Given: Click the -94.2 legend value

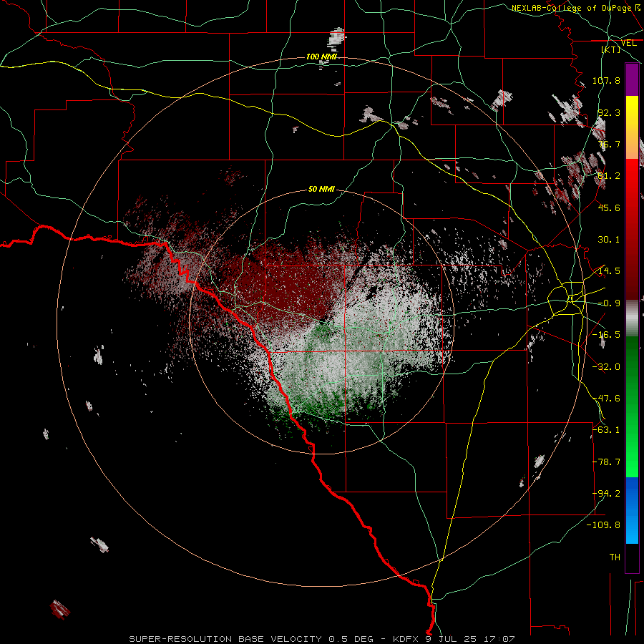Looking at the screenshot, I should click(606, 494).
